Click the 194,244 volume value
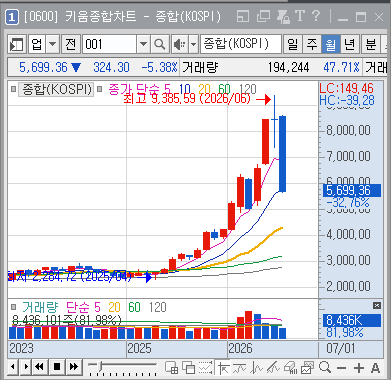This screenshot has height=380, width=391. [x=288, y=67]
